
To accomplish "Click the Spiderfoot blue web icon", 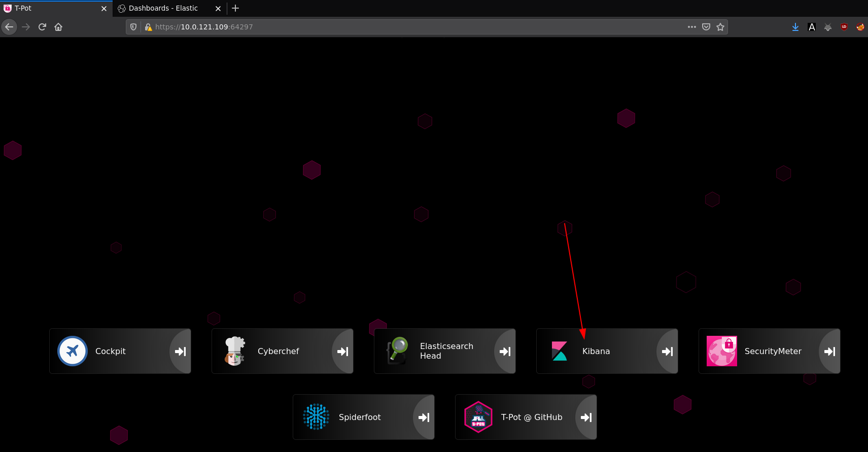I will [316, 417].
